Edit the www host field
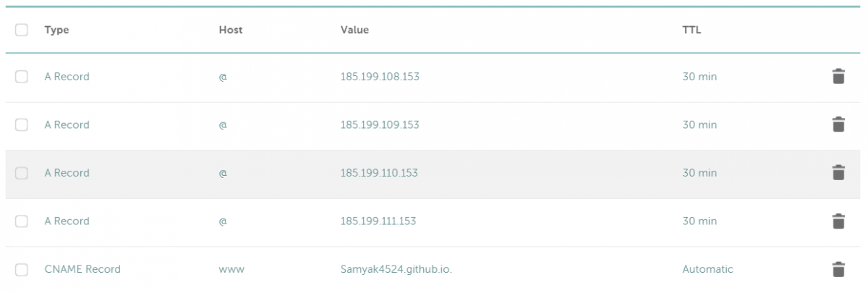This screenshot has width=868, height=293. click(x=231, y=269)
